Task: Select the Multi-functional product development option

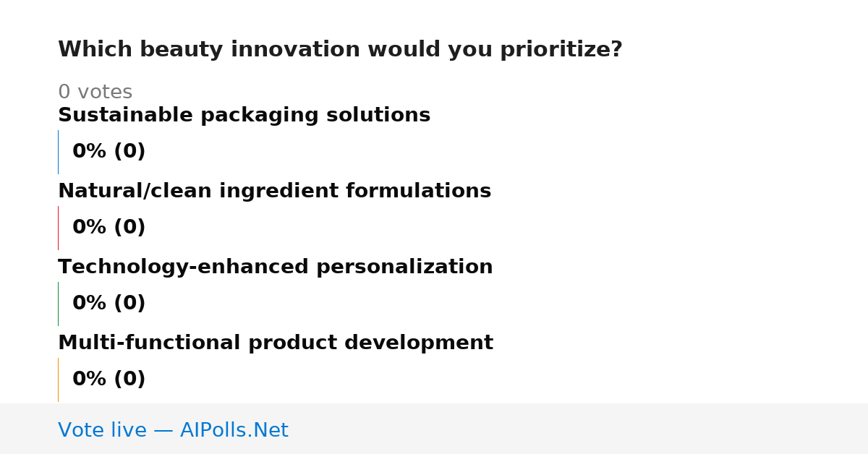Action: coord(275,343)
